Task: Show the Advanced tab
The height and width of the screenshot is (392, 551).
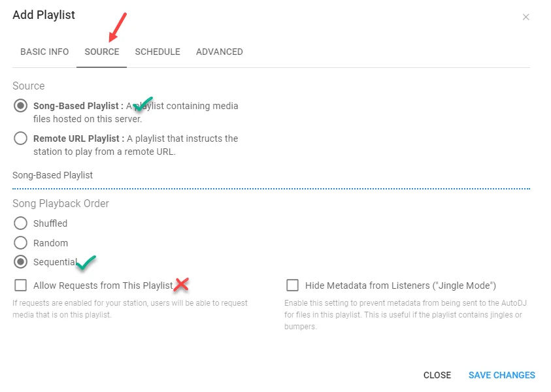Action: 220,52
